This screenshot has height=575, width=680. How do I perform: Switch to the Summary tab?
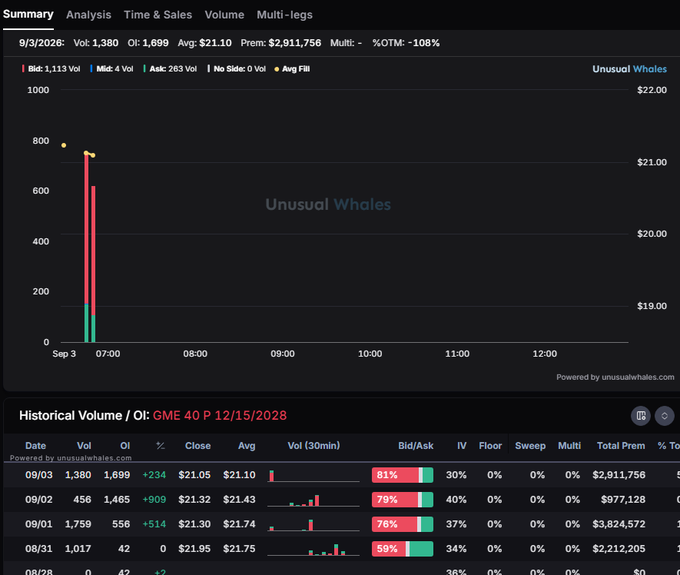[x=28, y=14]
